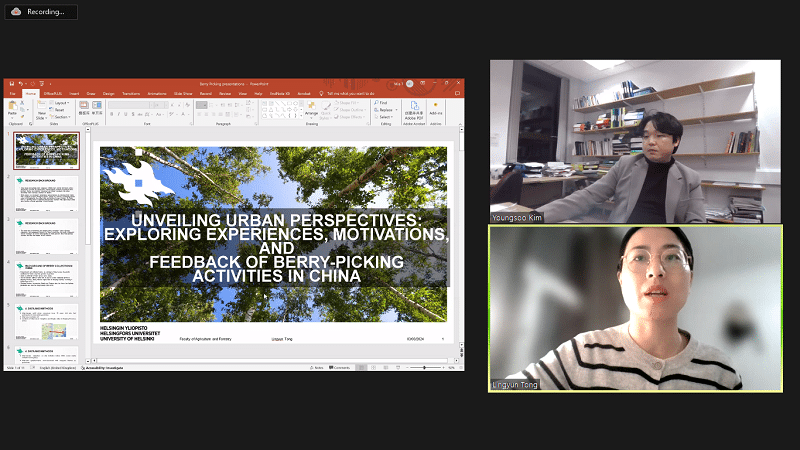
Task: Toggle Bold text formatting
Action: coord(110,115)
